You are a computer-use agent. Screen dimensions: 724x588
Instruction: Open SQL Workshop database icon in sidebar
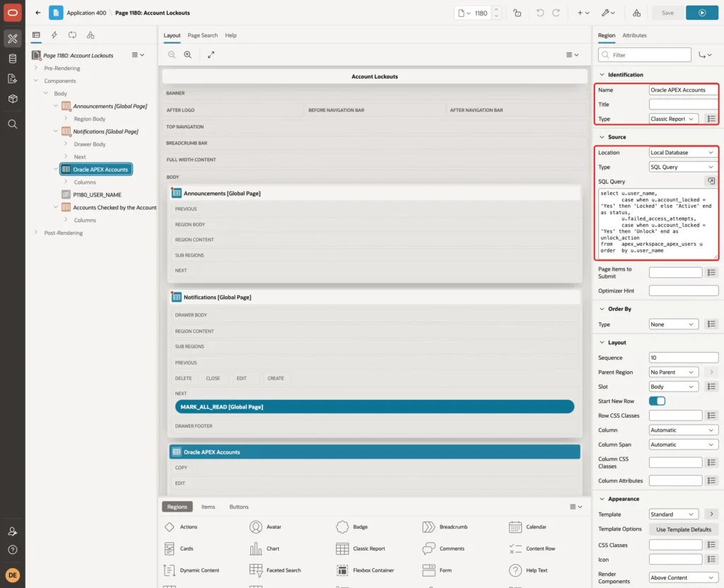click(13, 59)
